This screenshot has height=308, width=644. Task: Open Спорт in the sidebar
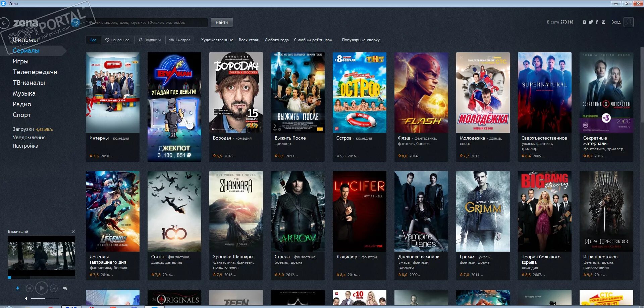click(22, 115)
